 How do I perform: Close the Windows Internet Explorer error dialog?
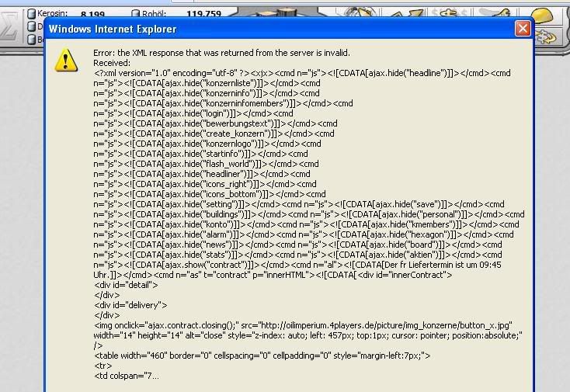pos(523,29)
